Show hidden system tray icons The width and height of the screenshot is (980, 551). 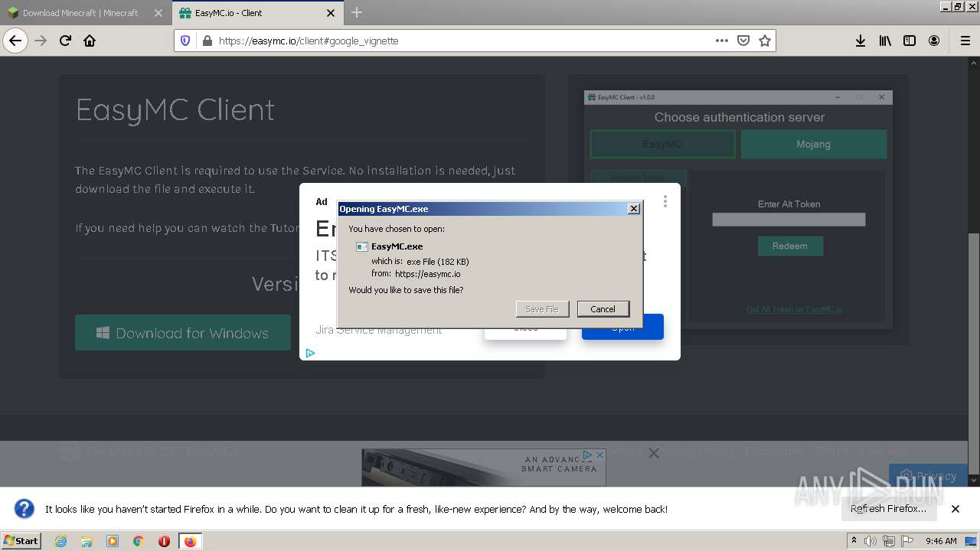pos(854,541)
